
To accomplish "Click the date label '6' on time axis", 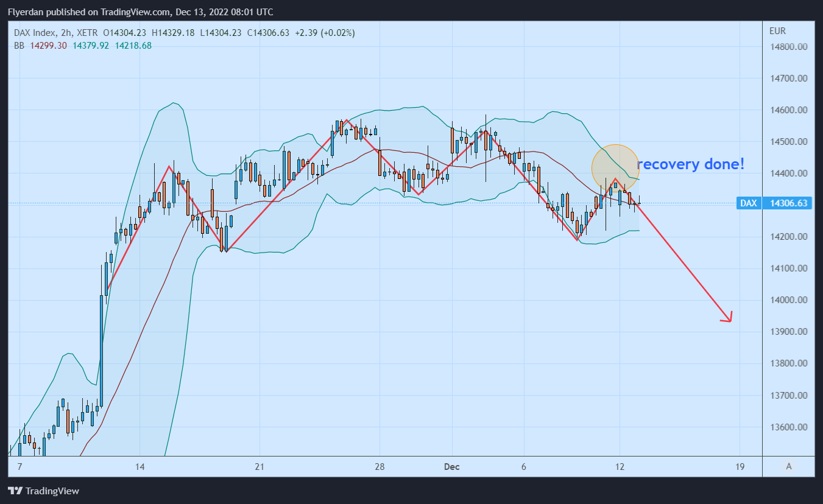I will point(523,467).
